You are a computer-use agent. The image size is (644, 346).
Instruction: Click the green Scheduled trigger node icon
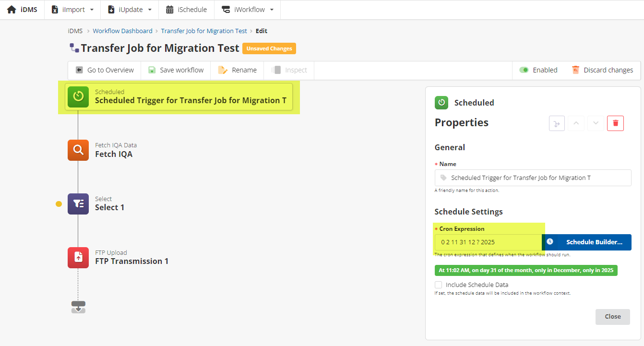(78, 96)
